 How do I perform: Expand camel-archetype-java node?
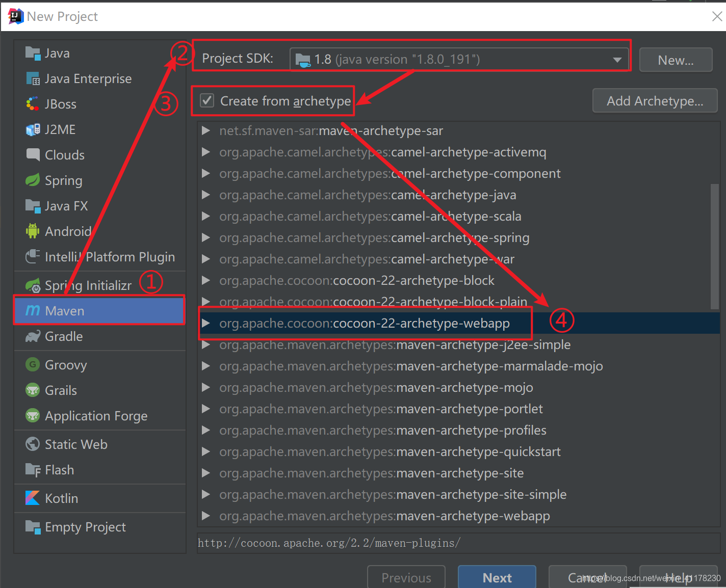[x=206, y=195]
